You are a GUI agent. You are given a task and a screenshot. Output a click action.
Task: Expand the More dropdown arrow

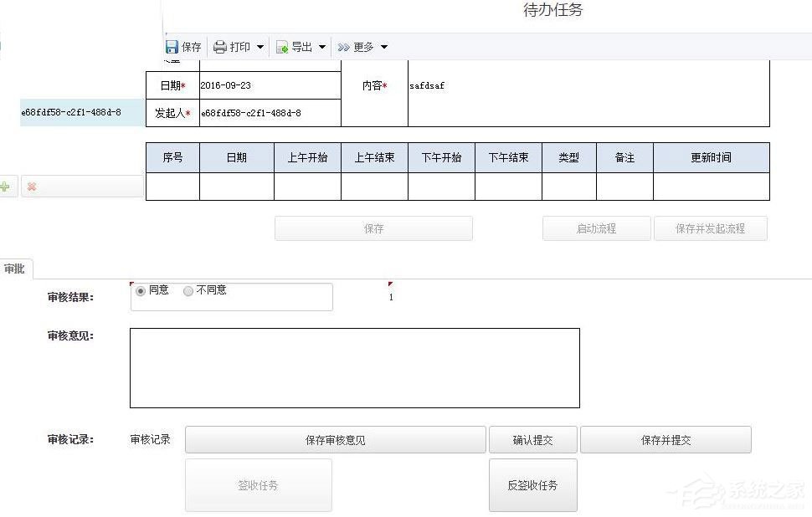coord(384,47)
